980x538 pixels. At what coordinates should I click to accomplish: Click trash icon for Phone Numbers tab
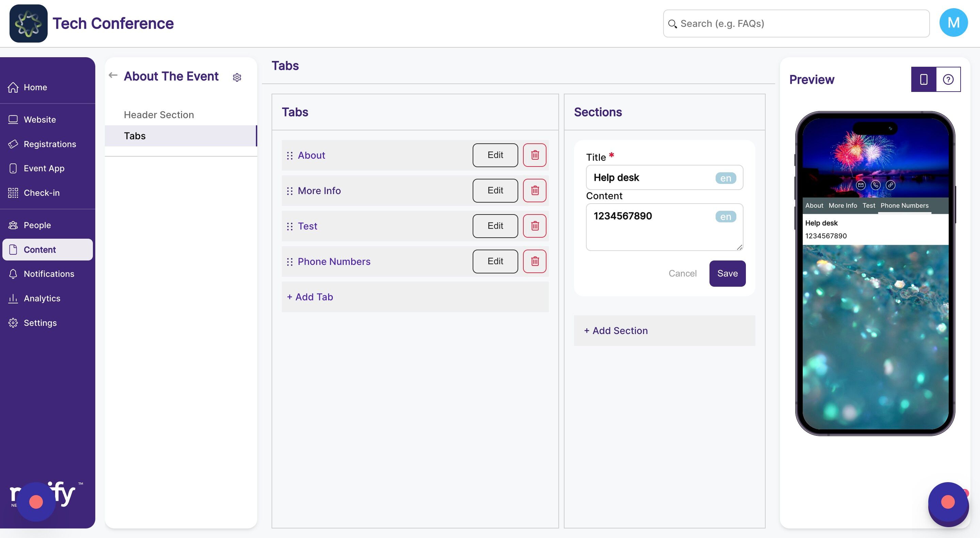click(x=535, y=261)
